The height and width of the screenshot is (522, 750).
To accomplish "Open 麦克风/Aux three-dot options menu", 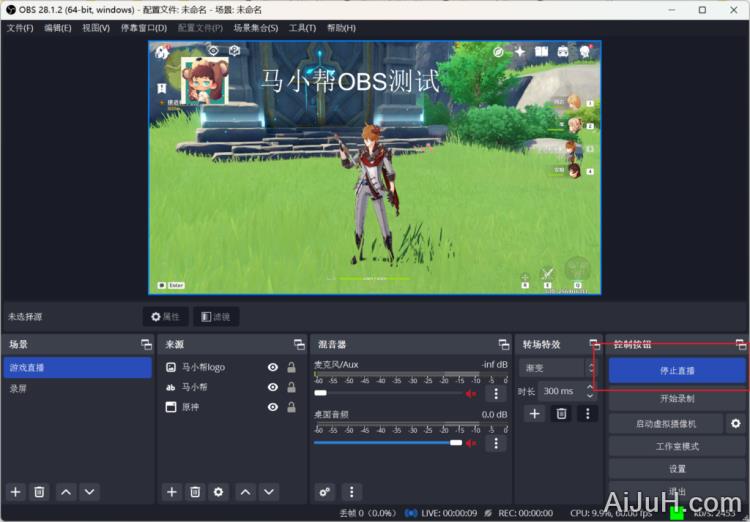I will (495, 393).
